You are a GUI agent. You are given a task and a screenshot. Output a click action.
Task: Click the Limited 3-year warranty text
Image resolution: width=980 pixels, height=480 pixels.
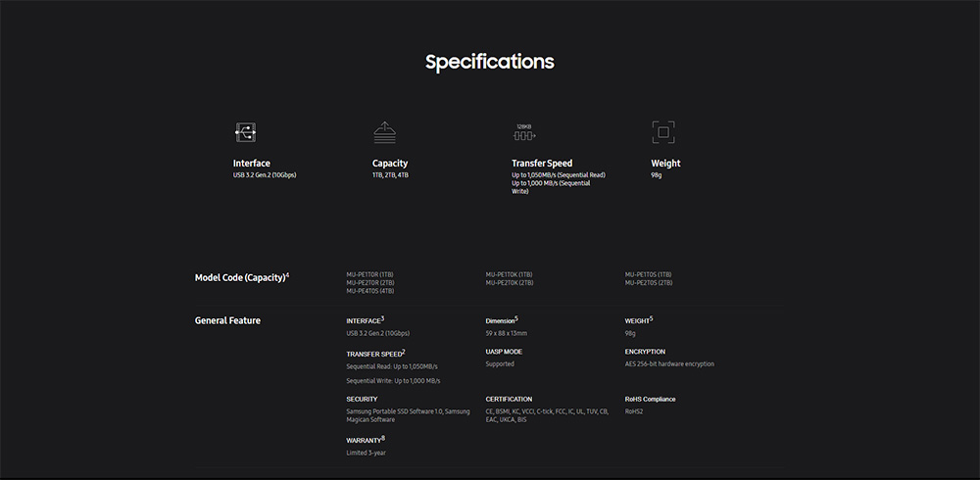[367, 453]
